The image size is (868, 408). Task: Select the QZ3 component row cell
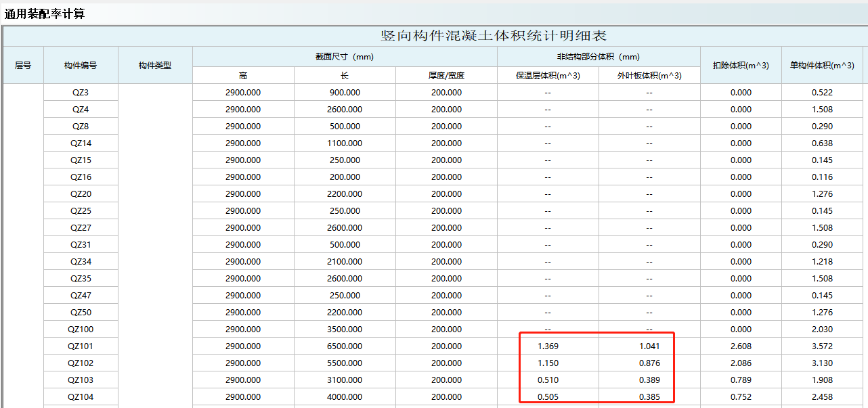[x=81, y=93]
